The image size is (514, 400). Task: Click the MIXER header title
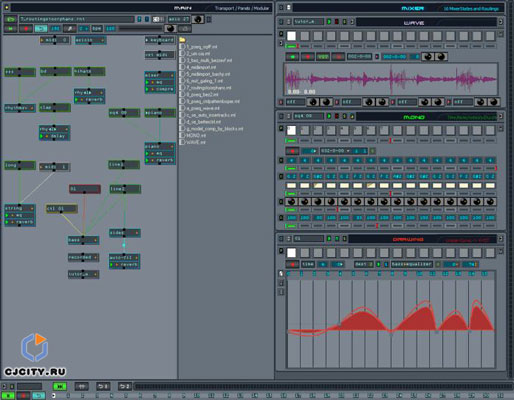(413, 8)
